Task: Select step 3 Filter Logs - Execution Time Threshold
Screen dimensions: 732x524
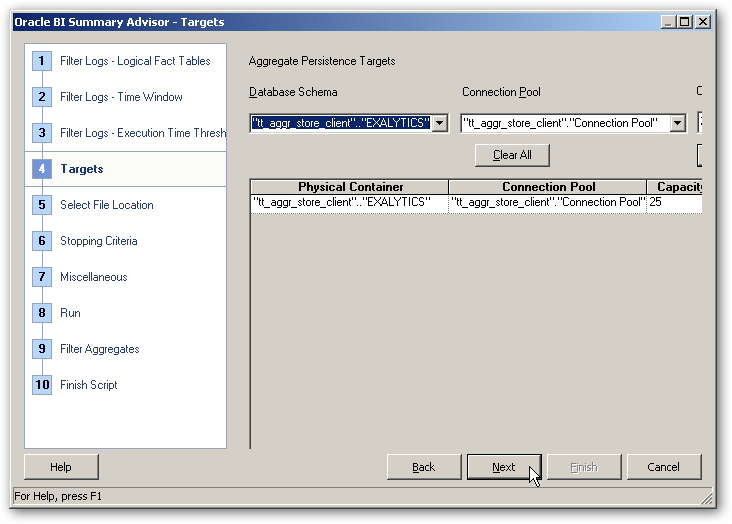Action: point(143,133)
